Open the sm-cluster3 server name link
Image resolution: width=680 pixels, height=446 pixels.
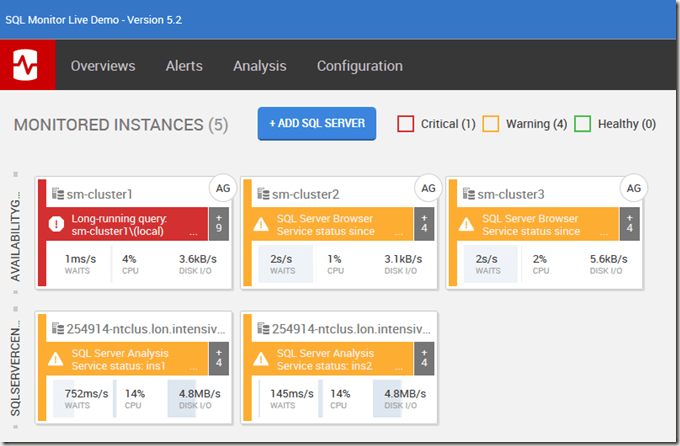point(511,194)
